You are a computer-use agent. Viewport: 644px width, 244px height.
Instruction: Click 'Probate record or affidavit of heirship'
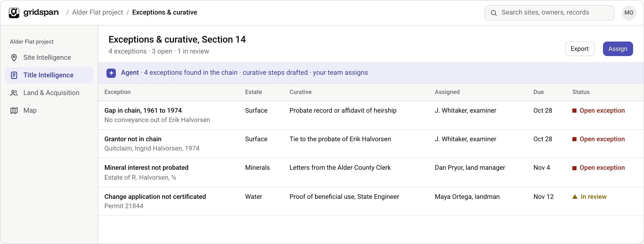click(343, 111)
